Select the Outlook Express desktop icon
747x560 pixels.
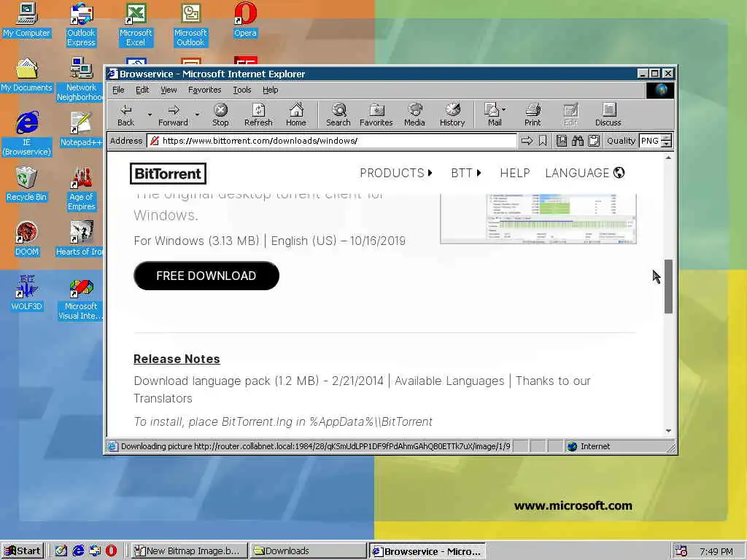(x=81, y=25)
